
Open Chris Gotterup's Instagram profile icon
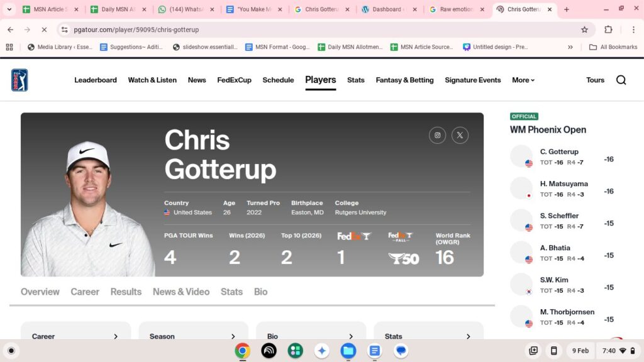437,135
